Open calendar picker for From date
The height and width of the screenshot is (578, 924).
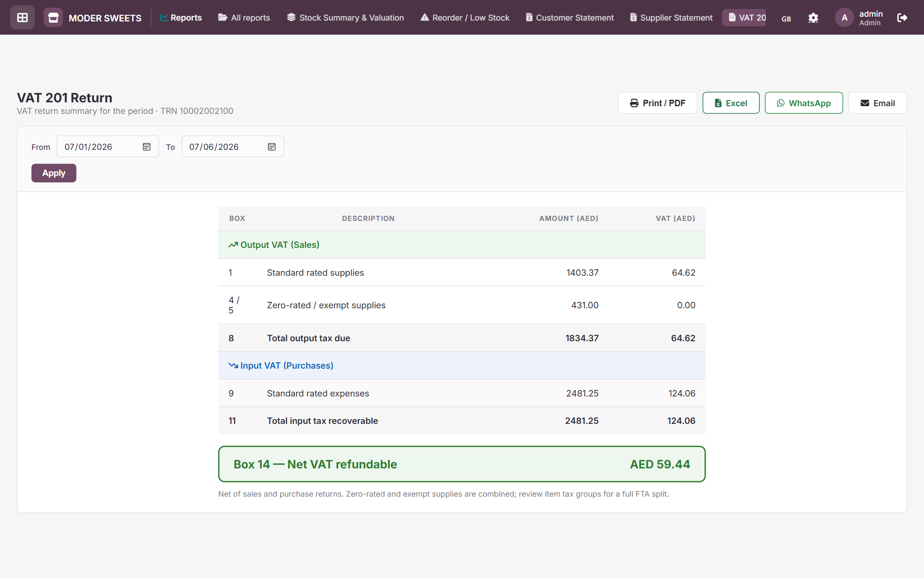[x=147, y=147]
